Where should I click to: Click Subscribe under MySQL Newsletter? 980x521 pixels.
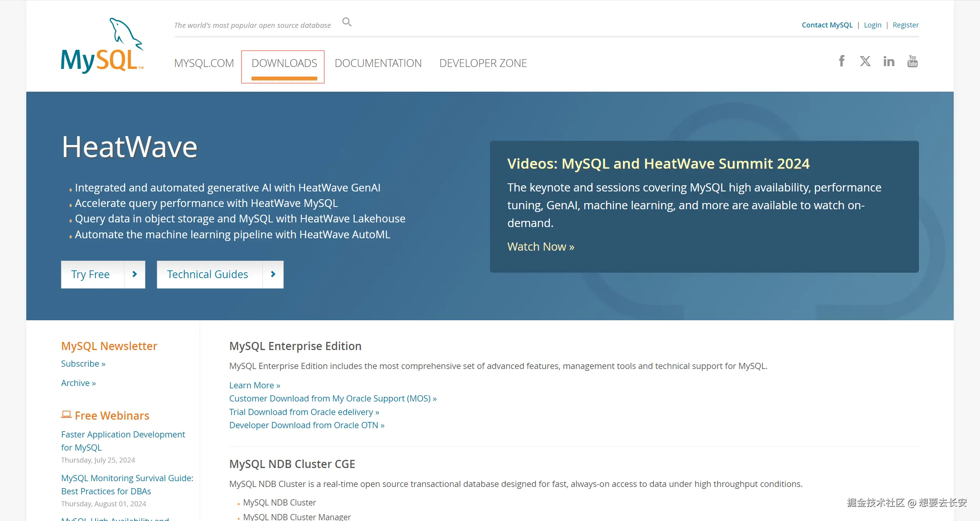coord(83,364)
